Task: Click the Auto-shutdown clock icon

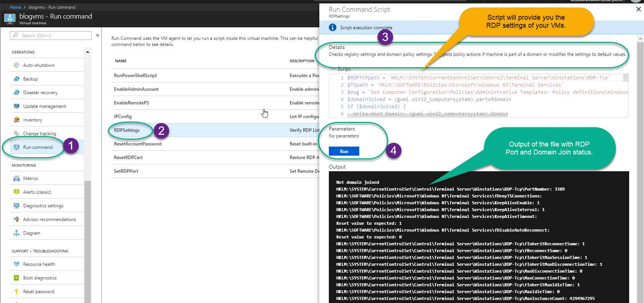Action: [x=16, y=65]
